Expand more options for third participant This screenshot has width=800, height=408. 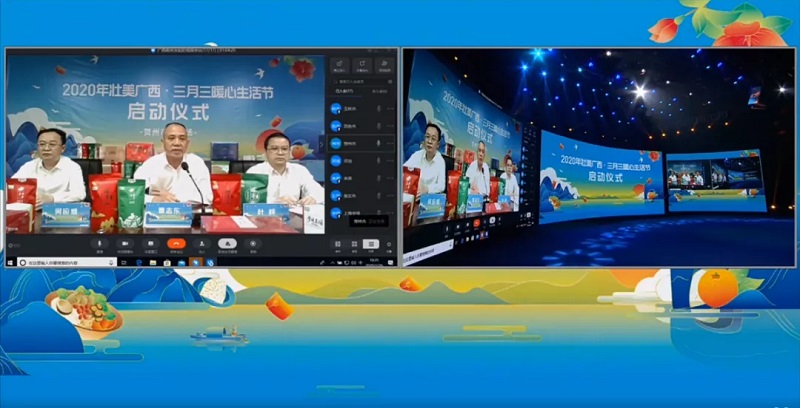coord(390,142)
